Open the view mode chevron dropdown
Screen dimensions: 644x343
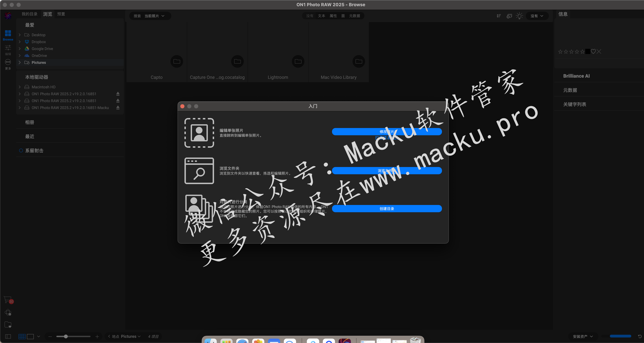pos(38,336)
